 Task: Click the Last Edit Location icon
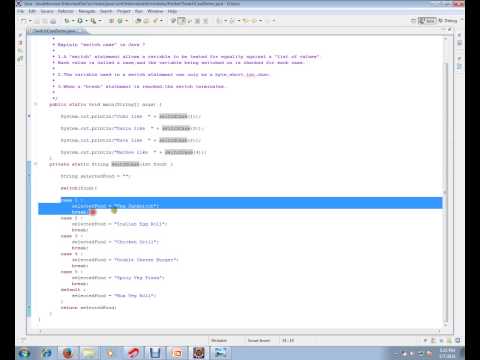click(x=246, y=21)
